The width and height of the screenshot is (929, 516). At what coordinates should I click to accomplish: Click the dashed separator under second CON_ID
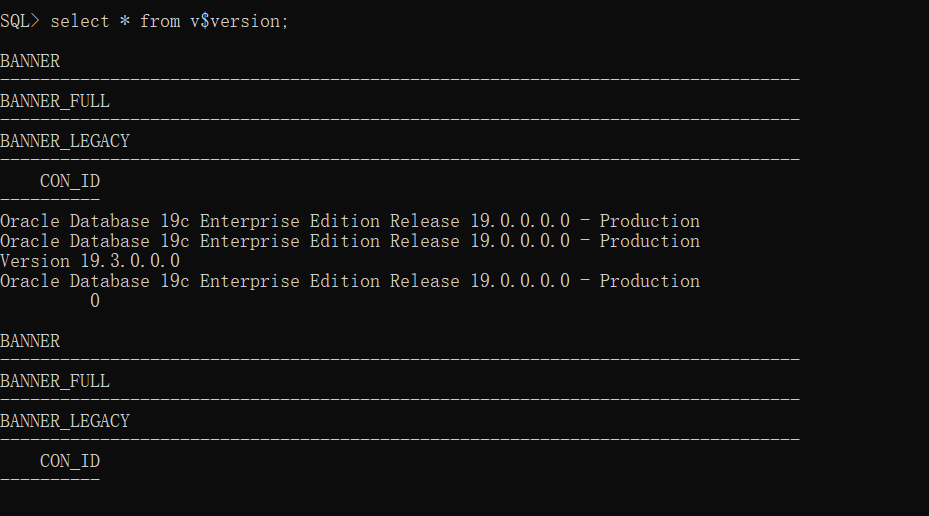pyautogui.click(x=50, y=479)
